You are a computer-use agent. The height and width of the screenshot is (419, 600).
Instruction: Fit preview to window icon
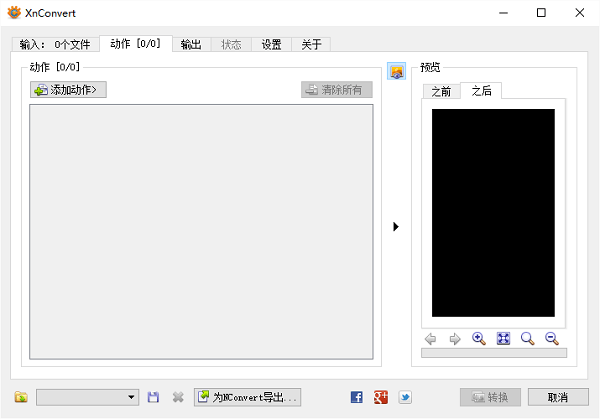(x=503, y=339)
